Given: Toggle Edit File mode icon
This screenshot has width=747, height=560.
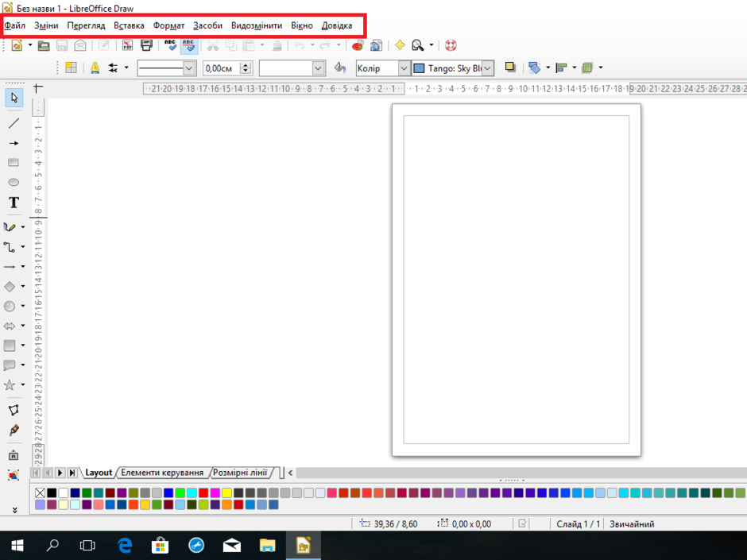Looking at the screenshot, I should pos(104,46).
